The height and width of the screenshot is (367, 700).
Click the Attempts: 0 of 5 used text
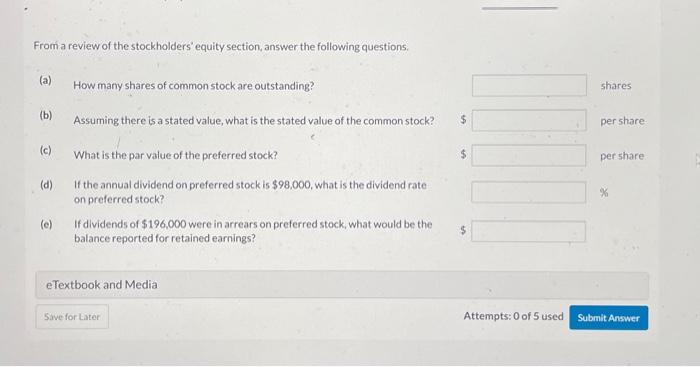[x=513, y=316]
